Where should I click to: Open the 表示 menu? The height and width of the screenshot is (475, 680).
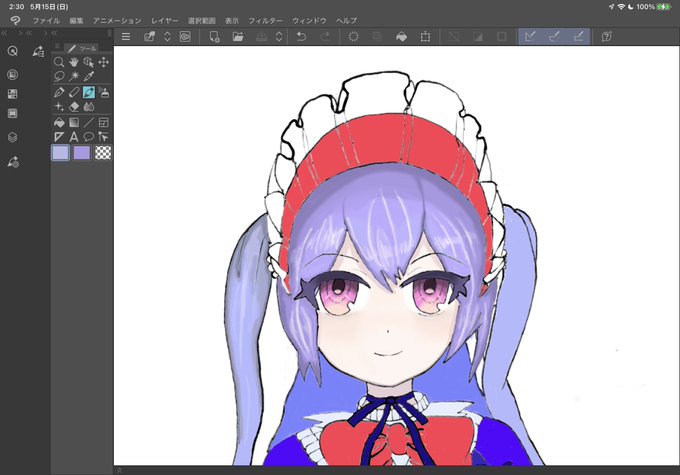pos(232,20)
